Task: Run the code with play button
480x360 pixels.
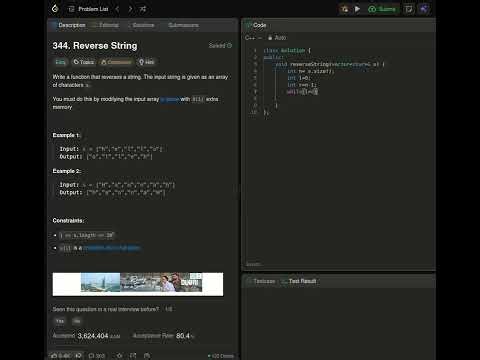Action: pos(357,9)
